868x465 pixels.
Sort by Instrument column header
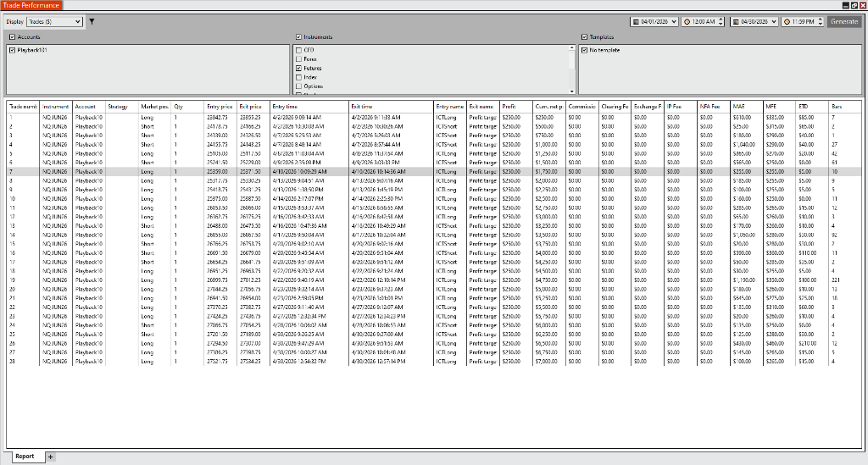pyautogui.click(x=56, y=107)
